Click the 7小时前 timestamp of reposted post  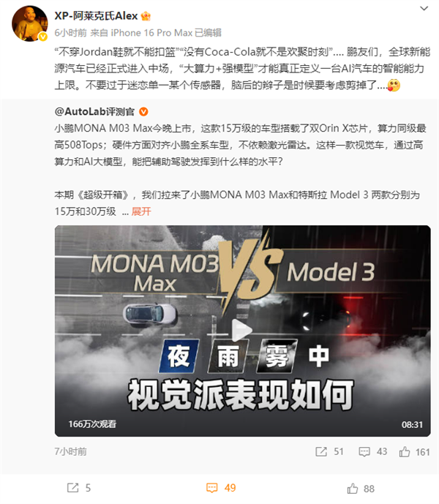[70, 451]
